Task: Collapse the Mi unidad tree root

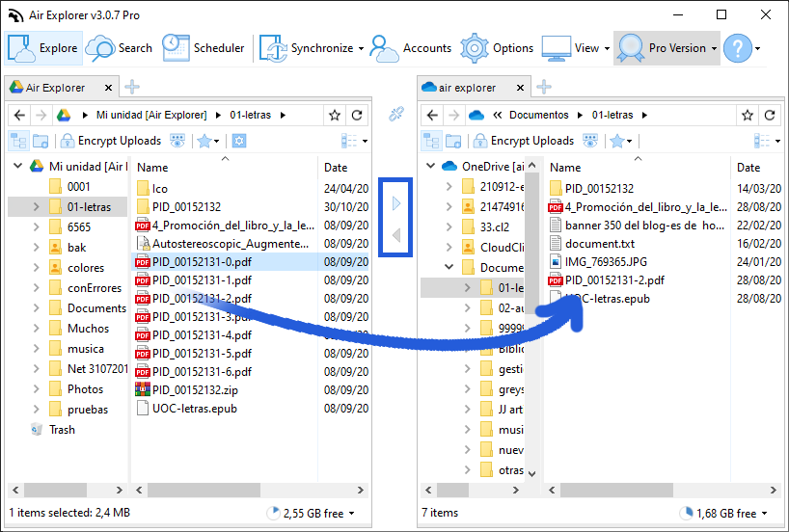Action: [17, 166]
